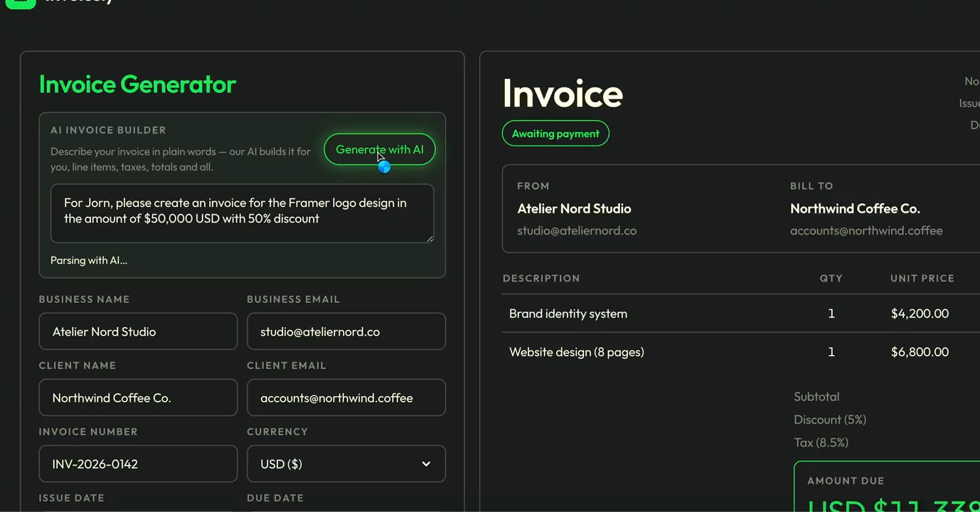The width and height of the screenshot is (980, 512).
Task: Click the Generate with AI button
Action: (379, 149)
